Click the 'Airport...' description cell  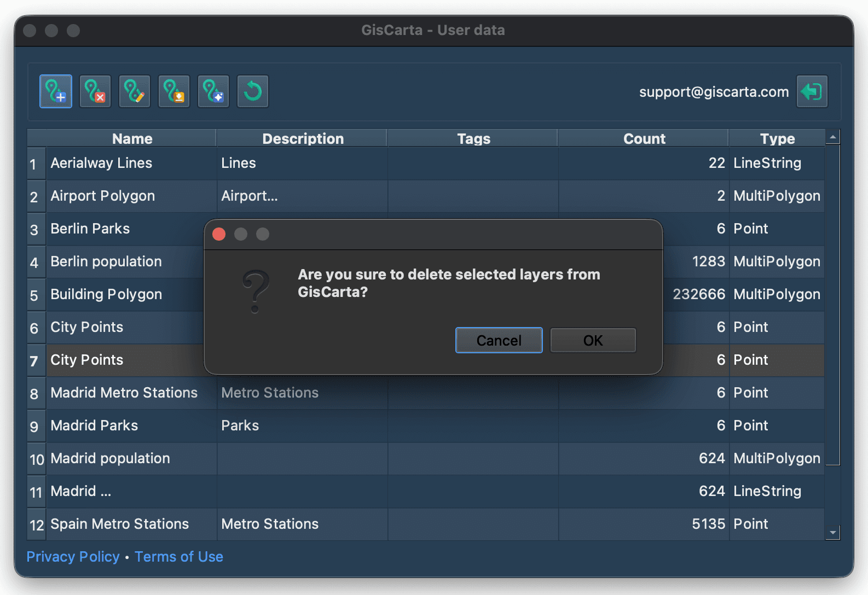pyautogui.click(x=302, y=196)
